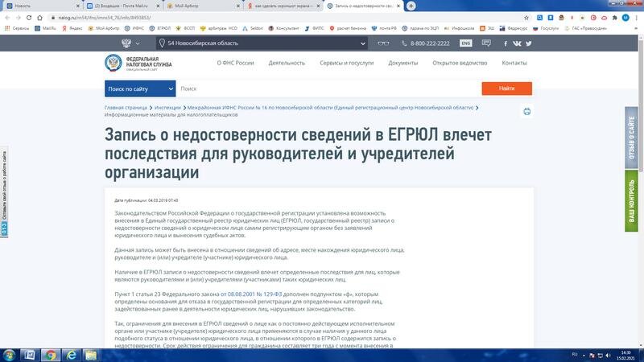The image size is (644, 362).
Task: Open the Контакты menu
Action: [514, 63]
